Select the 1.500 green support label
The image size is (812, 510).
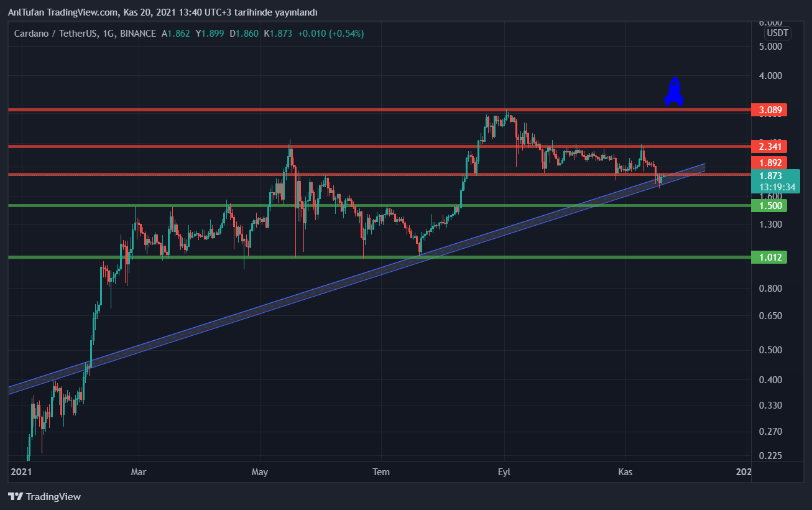click(769, 206)
